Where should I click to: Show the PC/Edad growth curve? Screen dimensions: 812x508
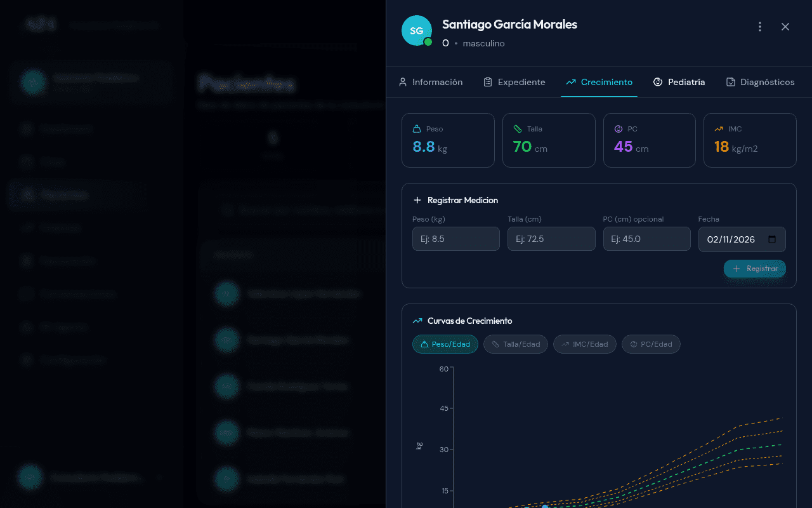(651, 344)
